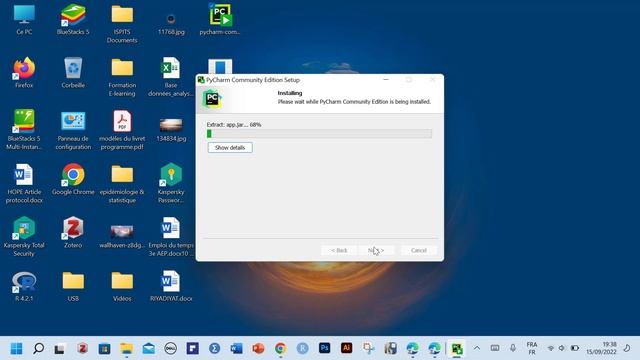
Task: Switch FRA FR input language
Action: pyautogui.click(x=532, y=348)
